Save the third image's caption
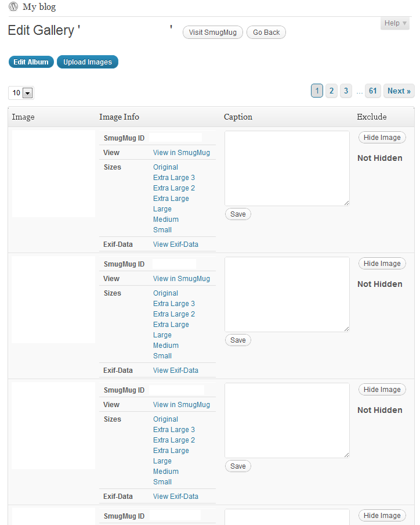Screen dimensions: 420x525 pyautogui.click(x=238, y=466)
